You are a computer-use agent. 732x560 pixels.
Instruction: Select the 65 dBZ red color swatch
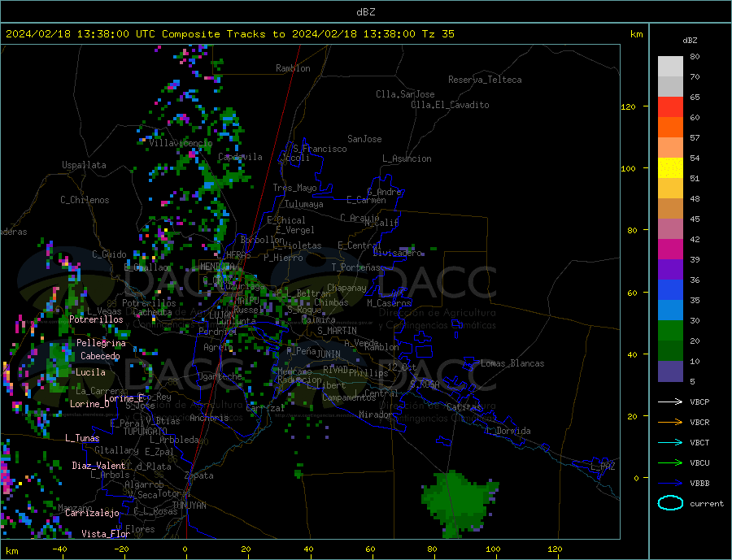click(670, 106)
